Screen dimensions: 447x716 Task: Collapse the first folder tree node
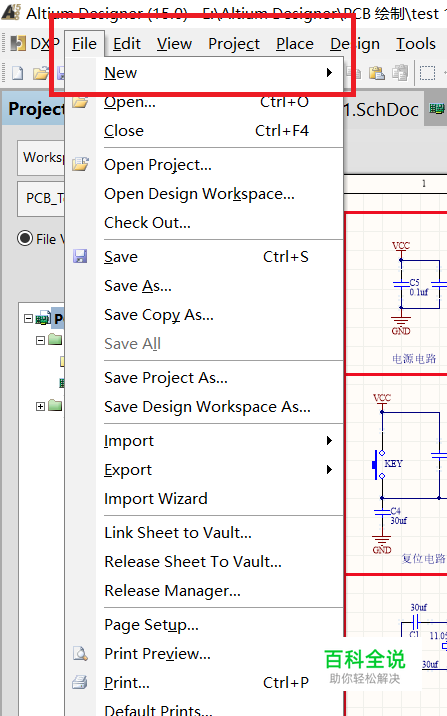(40, 340)
